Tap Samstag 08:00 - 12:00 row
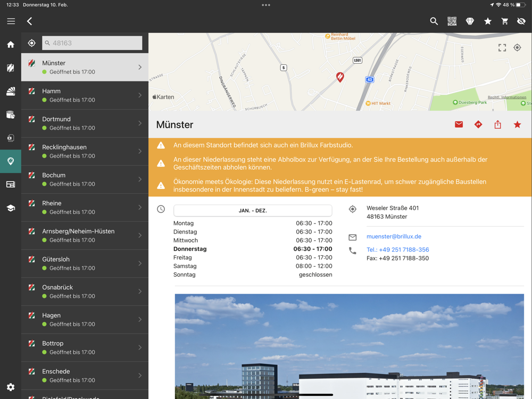 click(x=253, y=267)
